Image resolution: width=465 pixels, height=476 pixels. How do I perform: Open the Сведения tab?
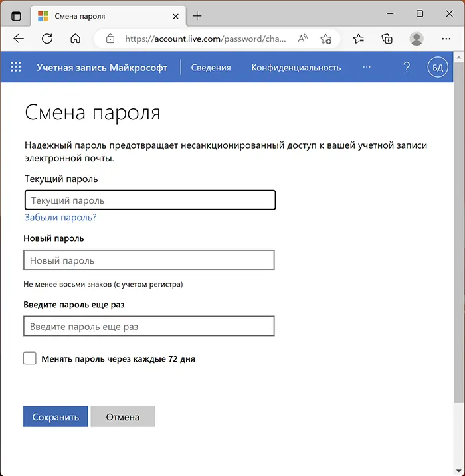point(211,68)
